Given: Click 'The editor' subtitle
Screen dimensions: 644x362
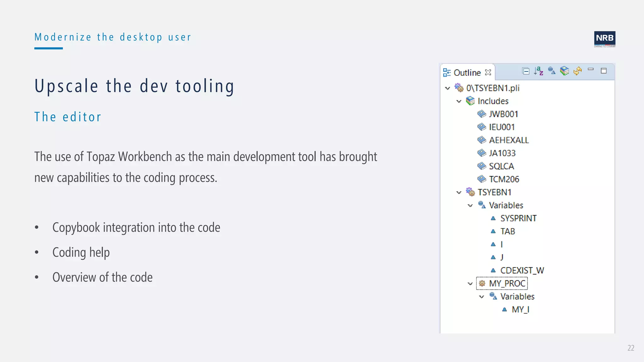Looking at the screenshot, I should (x=68, y=117).
